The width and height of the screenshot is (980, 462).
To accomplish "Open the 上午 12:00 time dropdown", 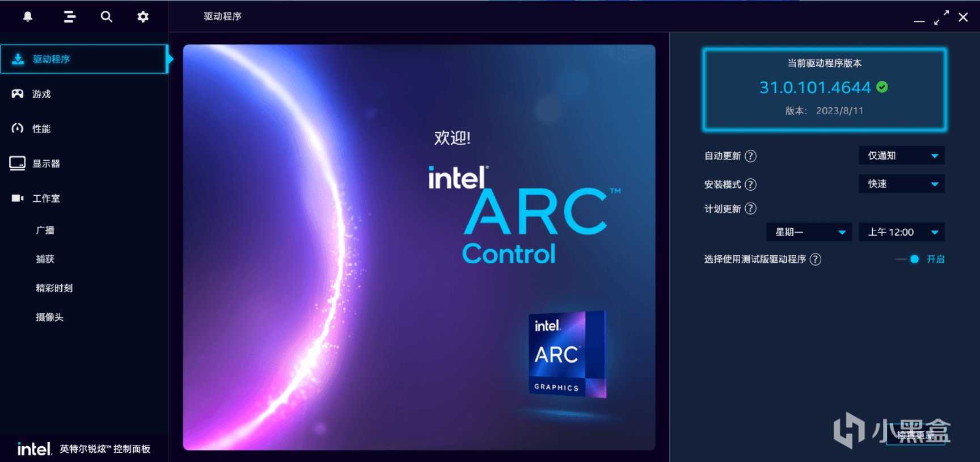I will coord(902,232).
